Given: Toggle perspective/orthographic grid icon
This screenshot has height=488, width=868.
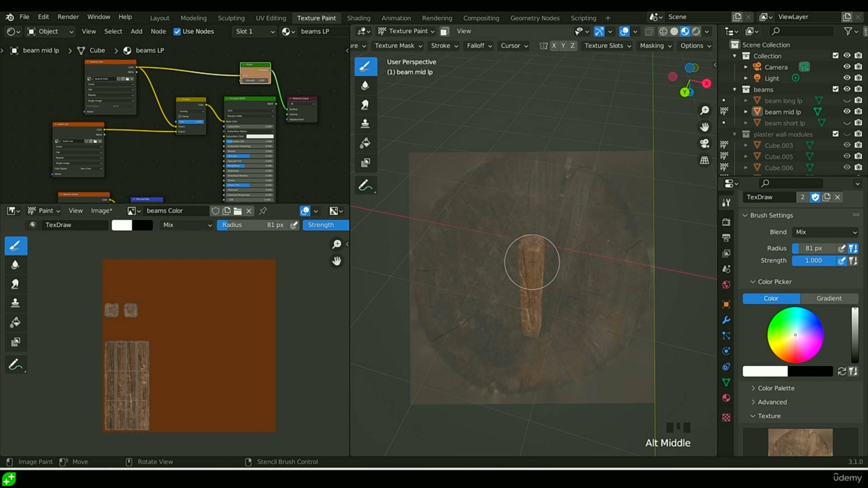Looking at the screenshot, I should 704,160.
